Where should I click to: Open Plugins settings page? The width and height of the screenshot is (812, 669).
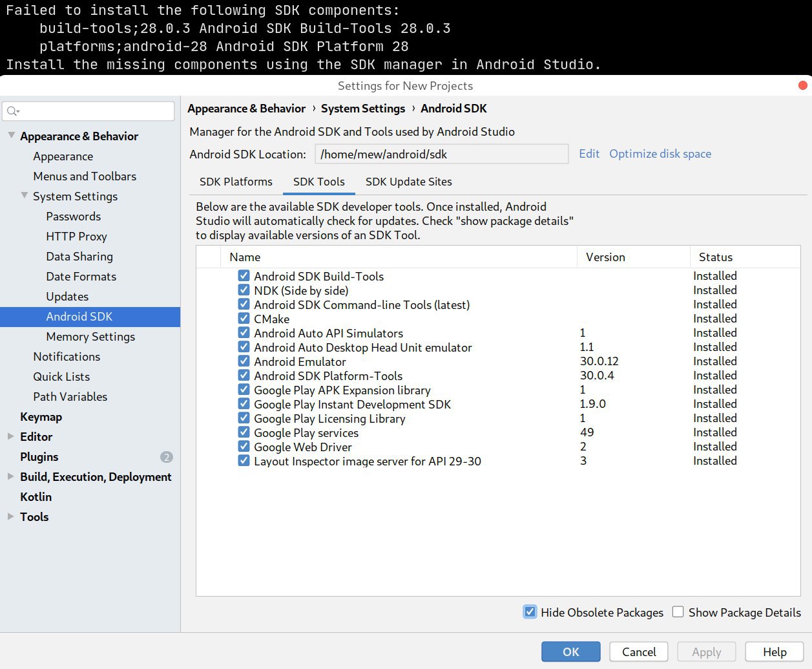(39, 456)
